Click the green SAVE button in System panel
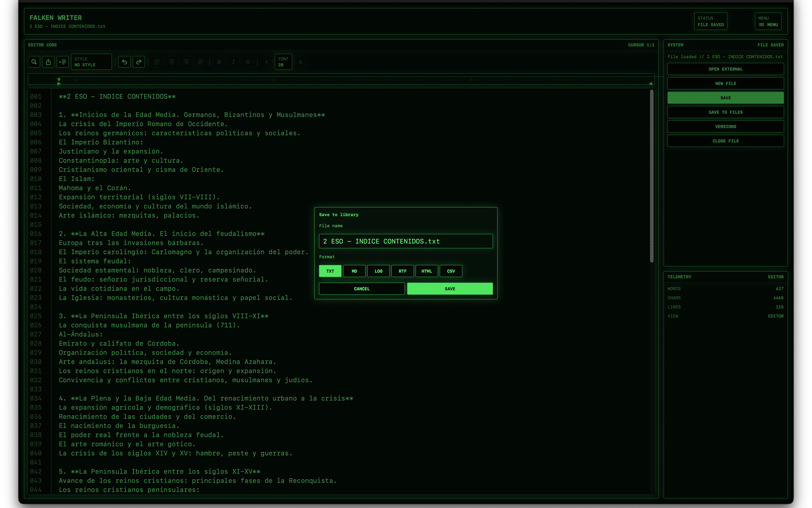812x508 pixels. point(725,98)
